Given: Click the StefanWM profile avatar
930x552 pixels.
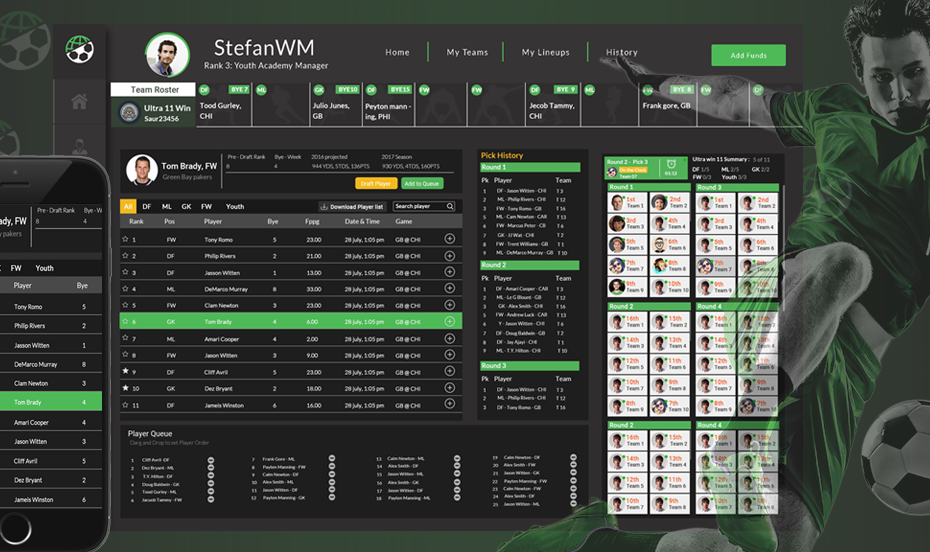Looking at the screenshot, I should (167, 55).
